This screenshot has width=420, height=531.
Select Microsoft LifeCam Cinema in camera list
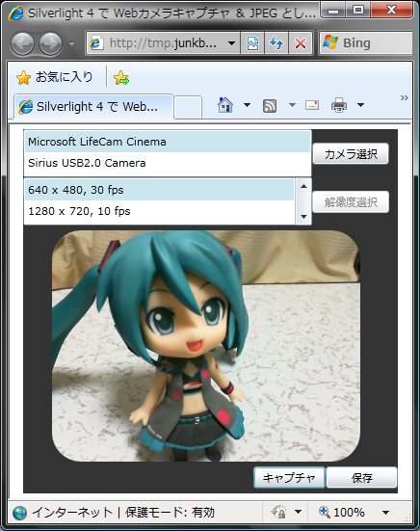(x=168, y=142)
